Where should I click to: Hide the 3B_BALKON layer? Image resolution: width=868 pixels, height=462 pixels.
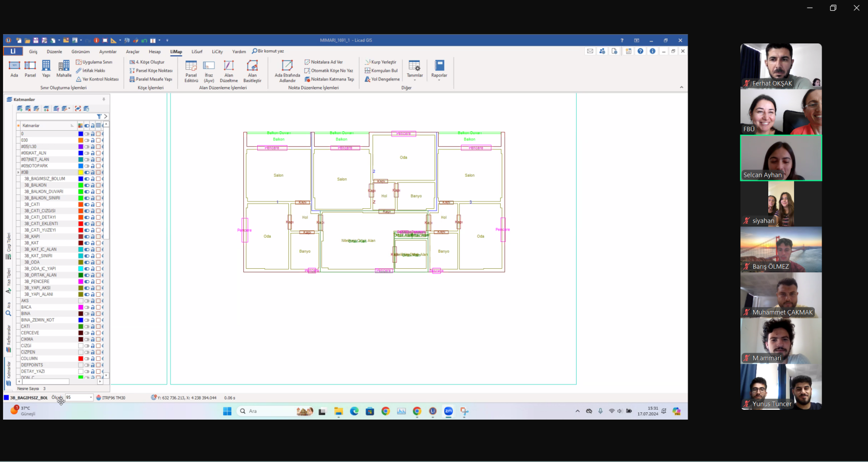(x=87, y=185)
